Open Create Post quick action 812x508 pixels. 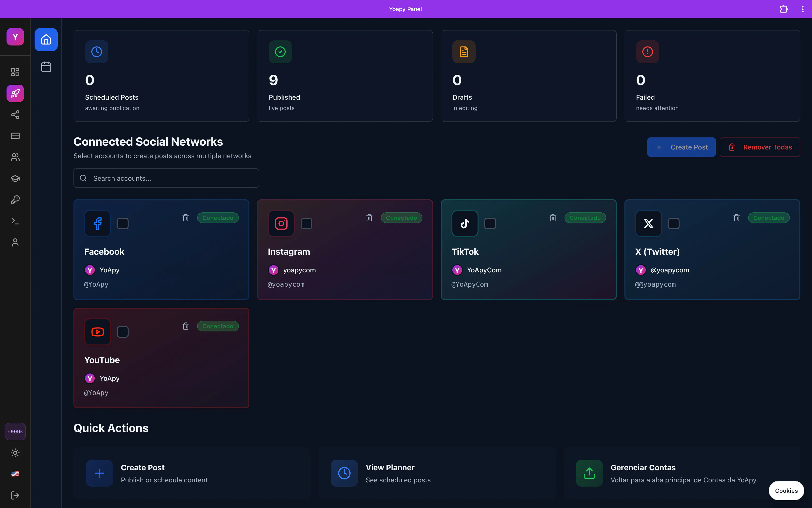coord(192,473)
